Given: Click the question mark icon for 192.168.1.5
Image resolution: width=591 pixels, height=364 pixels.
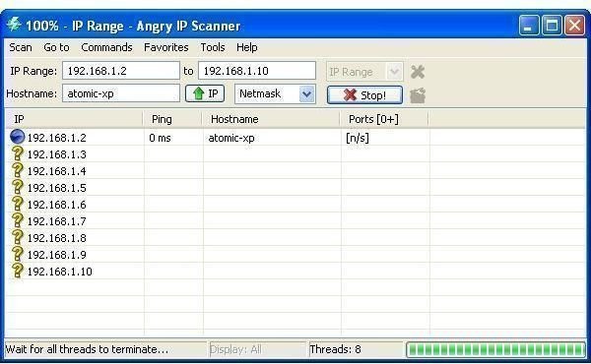Looking at the screenshot, I should pos(17,187).
